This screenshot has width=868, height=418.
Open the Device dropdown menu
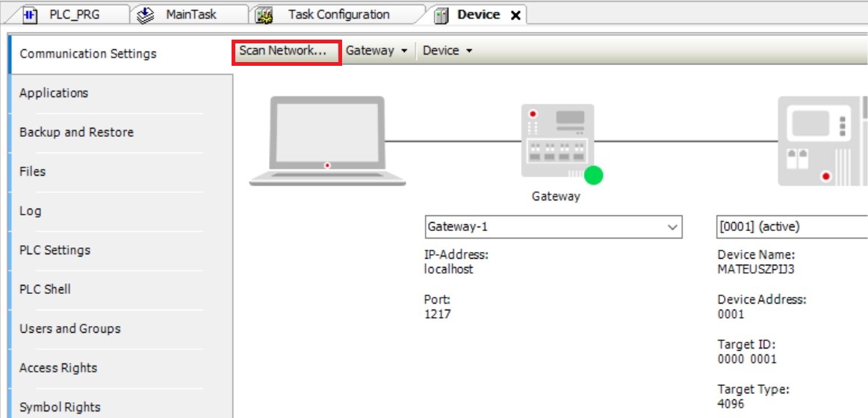pyautogui.click(x=447, y=51)
